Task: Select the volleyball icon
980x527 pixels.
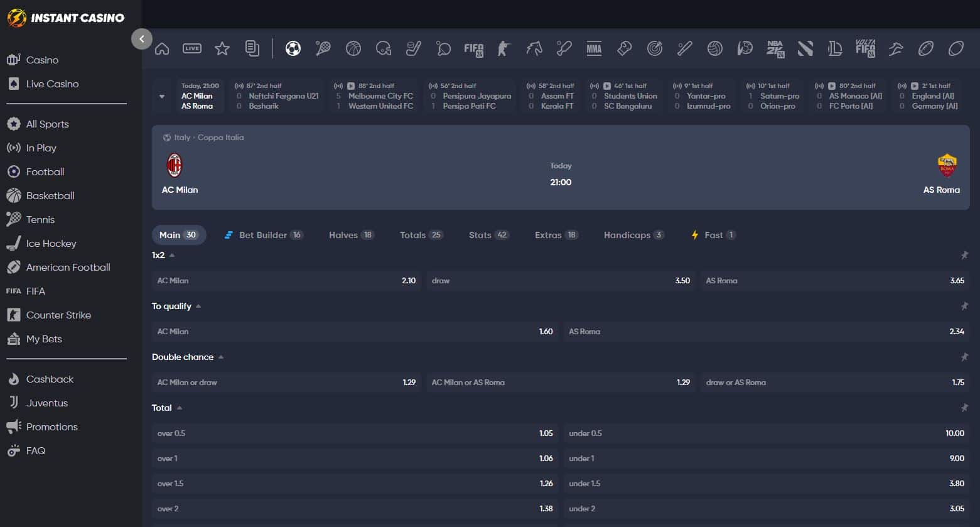Action: click(x=715, y=48)
